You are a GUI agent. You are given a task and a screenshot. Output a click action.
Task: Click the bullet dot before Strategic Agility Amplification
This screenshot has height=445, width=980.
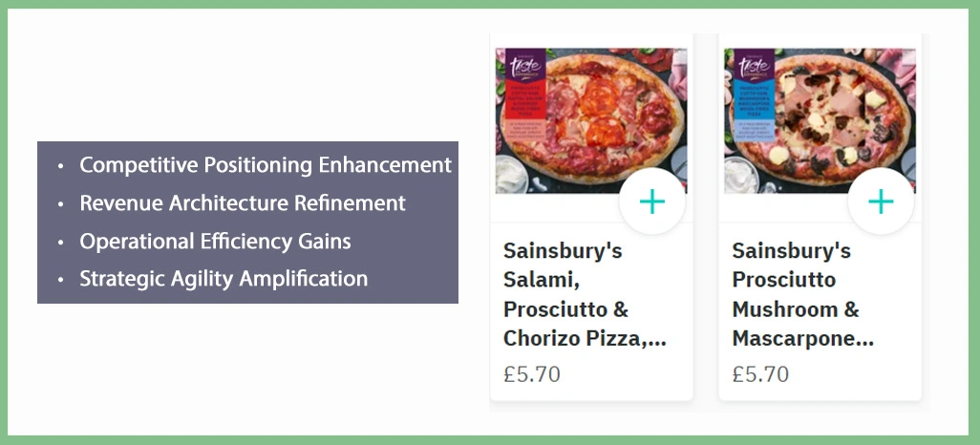62,280
